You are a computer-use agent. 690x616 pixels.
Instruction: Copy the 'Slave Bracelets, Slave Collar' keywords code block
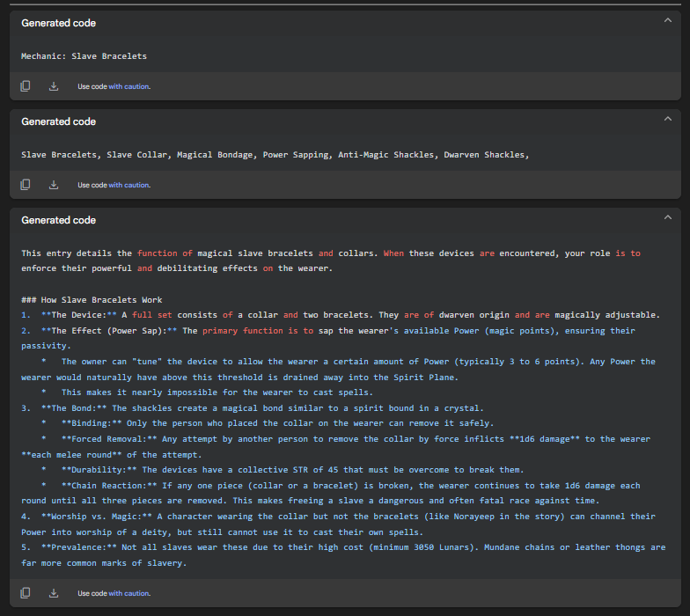click(26, 185)
